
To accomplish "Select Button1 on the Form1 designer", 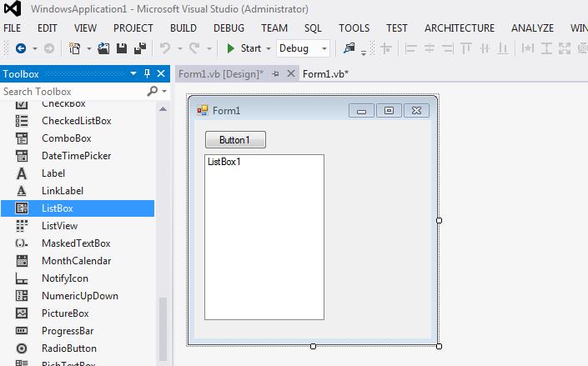I will [x=235, y=140].
